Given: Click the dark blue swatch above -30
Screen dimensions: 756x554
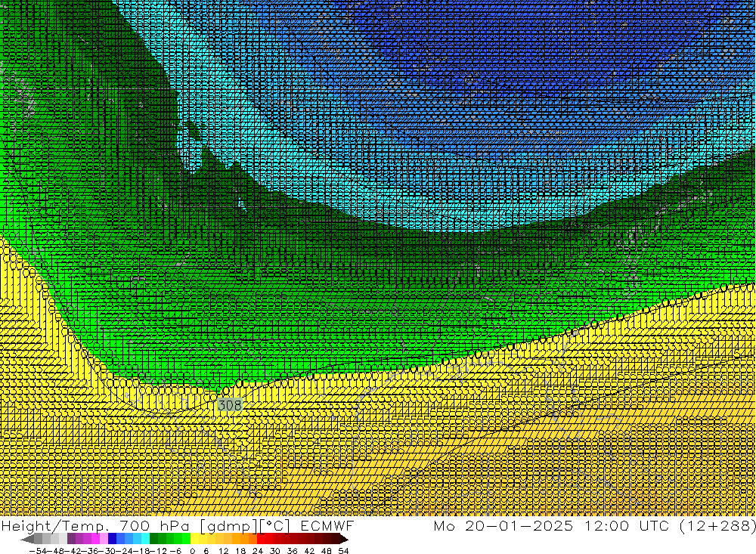Looking at the screenshot, I should [112, 539].
